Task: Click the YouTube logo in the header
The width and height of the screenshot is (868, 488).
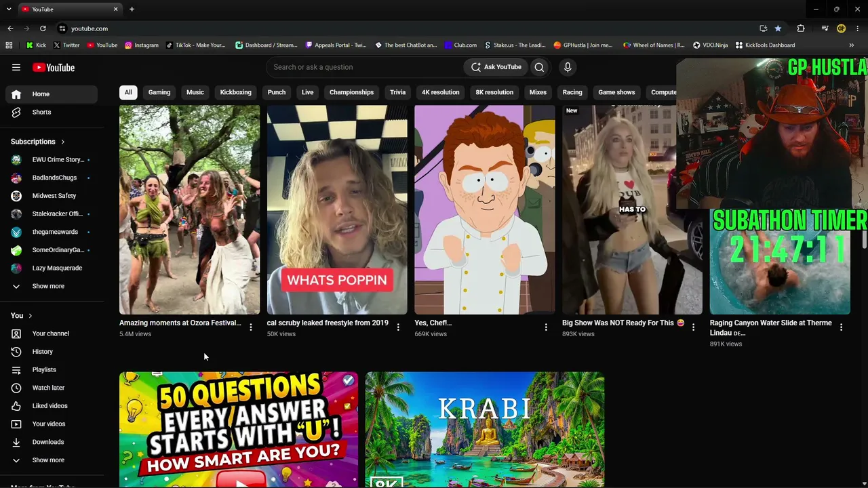Action: coord(54,67)
